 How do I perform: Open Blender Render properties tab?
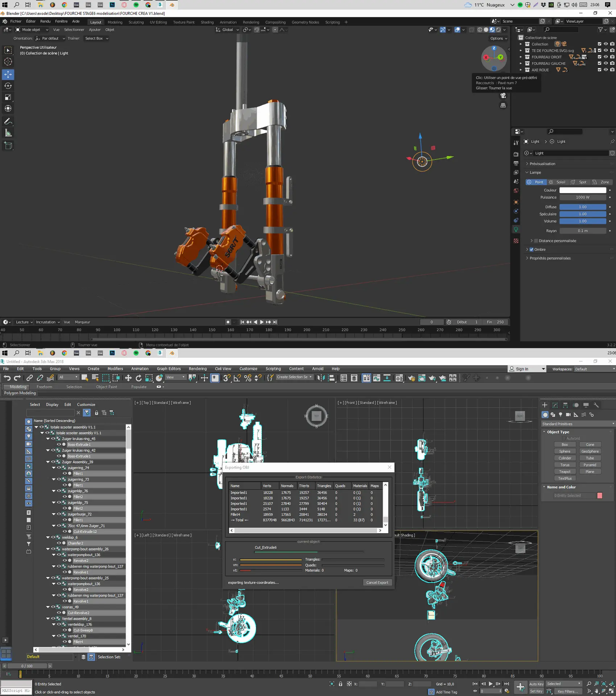[x=516, y=154]
